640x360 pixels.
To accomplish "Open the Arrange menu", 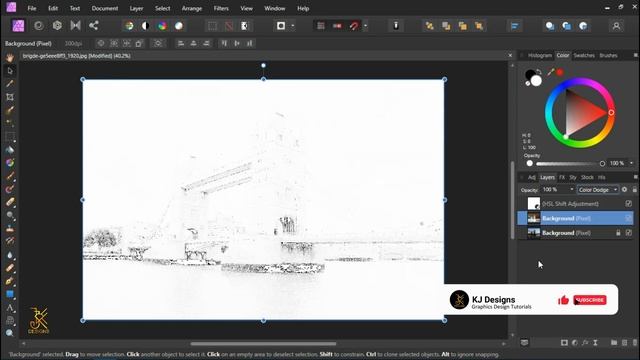I will pos(192,8).
